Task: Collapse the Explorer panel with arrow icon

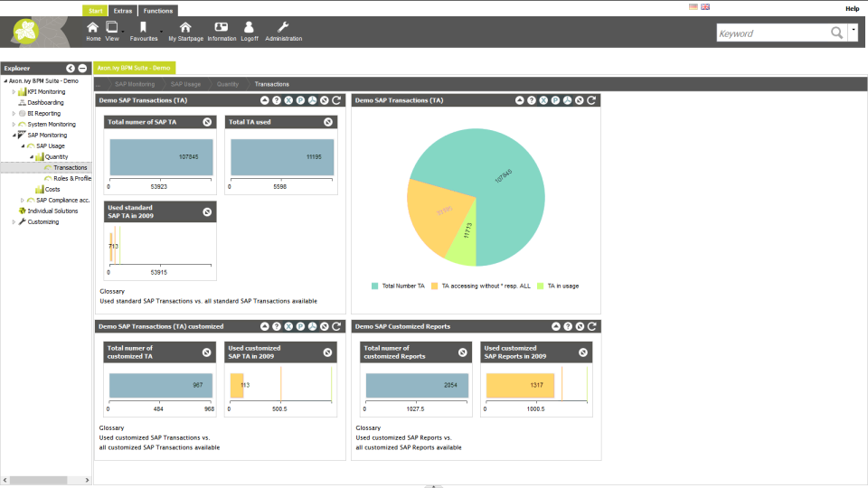Action: pyautogui.click(x=71, y=68)
